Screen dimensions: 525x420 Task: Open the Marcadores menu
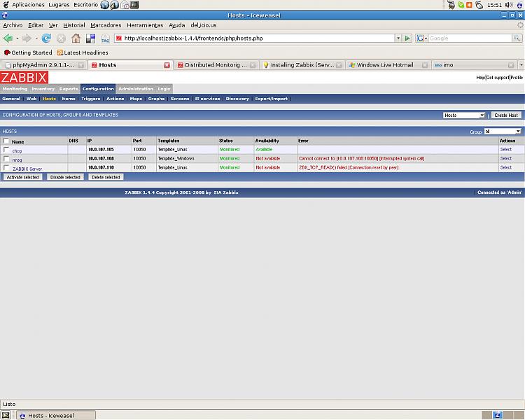(x=106, y=25)
